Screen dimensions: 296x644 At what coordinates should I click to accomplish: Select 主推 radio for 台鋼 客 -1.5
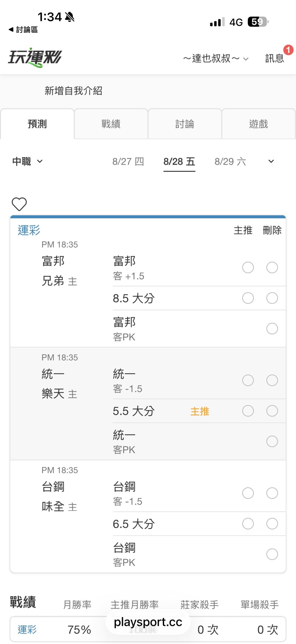(248, 493)
